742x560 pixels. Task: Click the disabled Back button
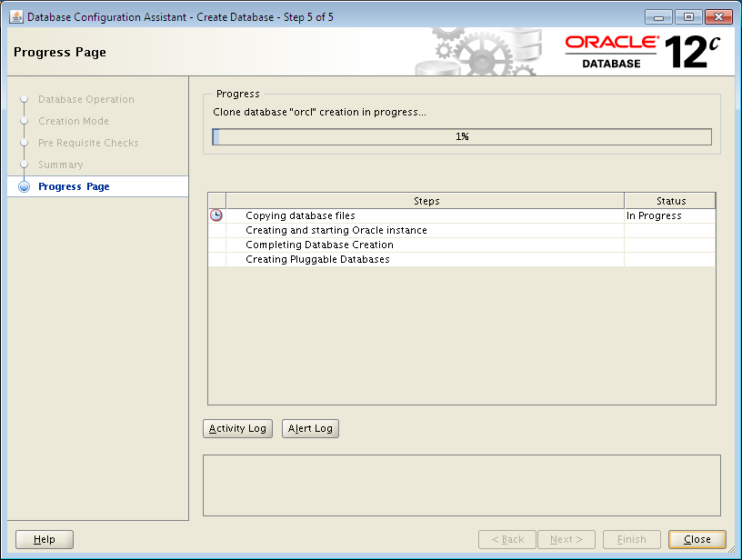pos(506,538)
